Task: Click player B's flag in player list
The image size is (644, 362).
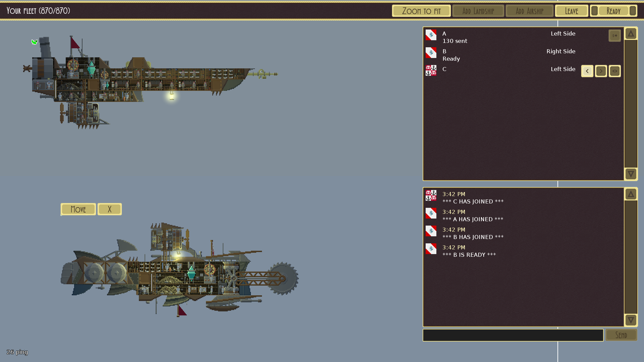Action: (x=431, y=53)
